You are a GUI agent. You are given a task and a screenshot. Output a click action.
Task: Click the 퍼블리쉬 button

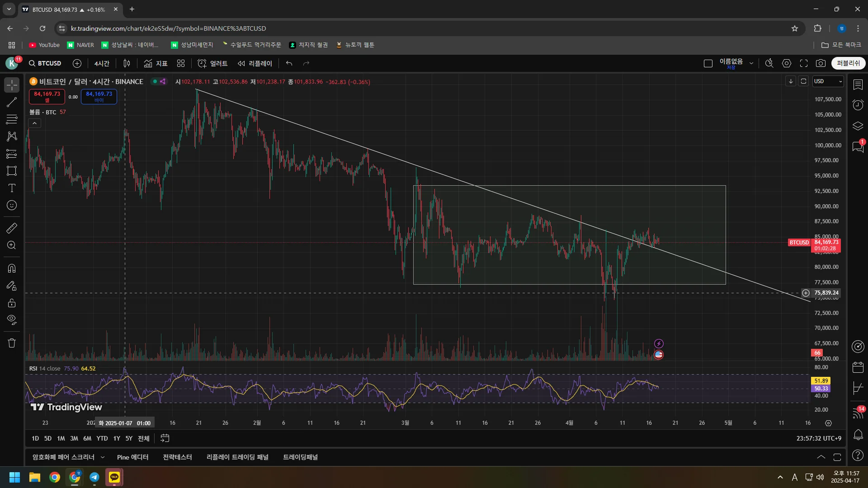(848, 63)
